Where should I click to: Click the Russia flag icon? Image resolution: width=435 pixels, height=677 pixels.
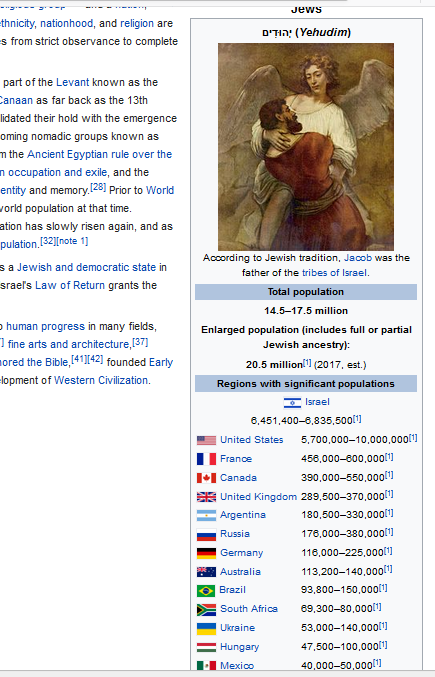[206, 535]
